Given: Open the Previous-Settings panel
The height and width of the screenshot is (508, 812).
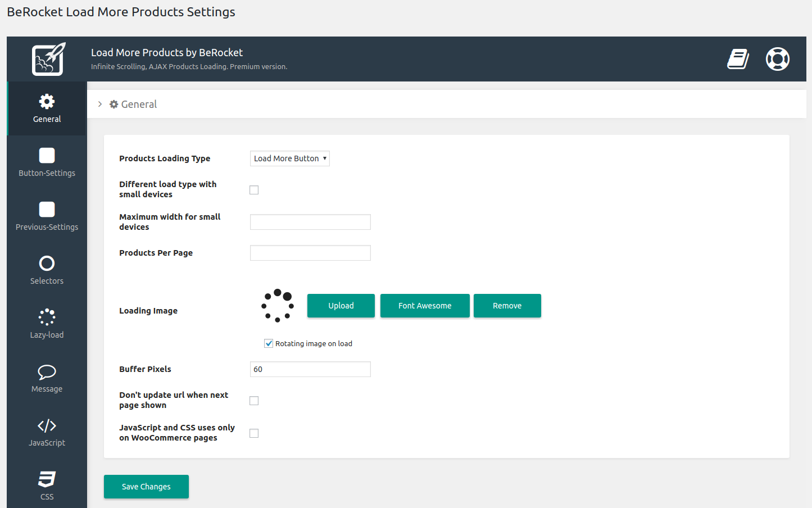Looking at the screenshot, I should pos(47,216).
